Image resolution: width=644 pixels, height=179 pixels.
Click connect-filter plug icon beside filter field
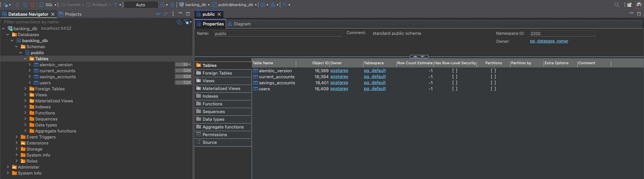point(179,22)
